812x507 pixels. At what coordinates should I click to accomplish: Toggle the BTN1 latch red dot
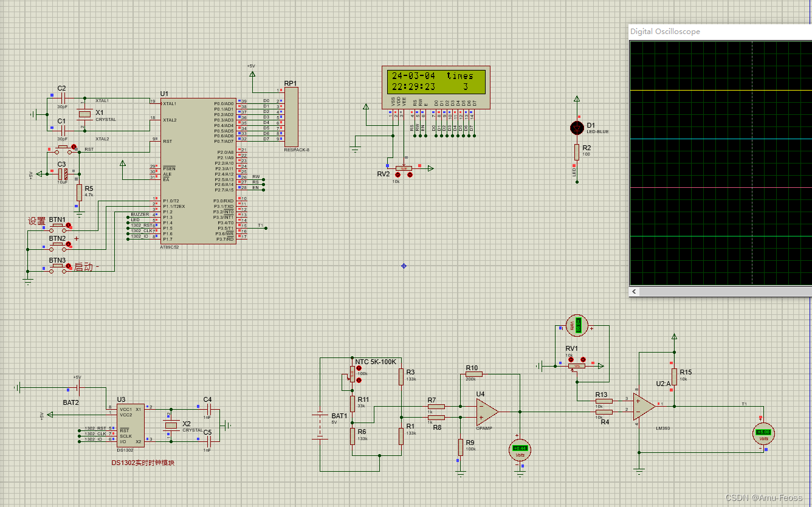tap(69, 226)
